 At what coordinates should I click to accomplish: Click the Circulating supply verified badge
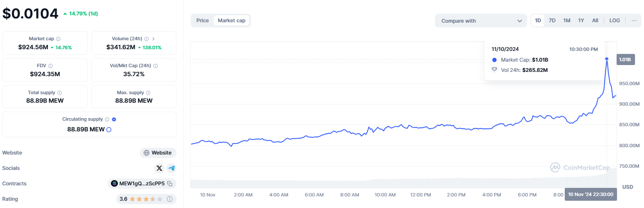point(114,119)
